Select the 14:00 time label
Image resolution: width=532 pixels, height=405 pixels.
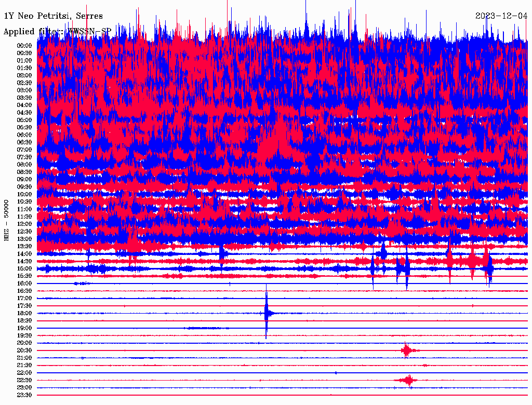pyautogui.click(x=24, y=253)
